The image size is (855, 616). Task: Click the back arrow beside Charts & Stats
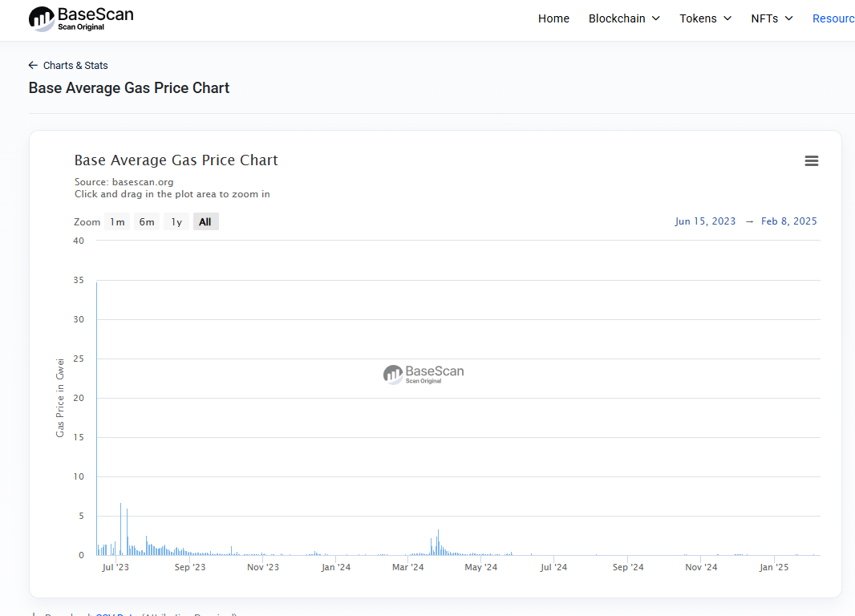[x=33, y=66]
